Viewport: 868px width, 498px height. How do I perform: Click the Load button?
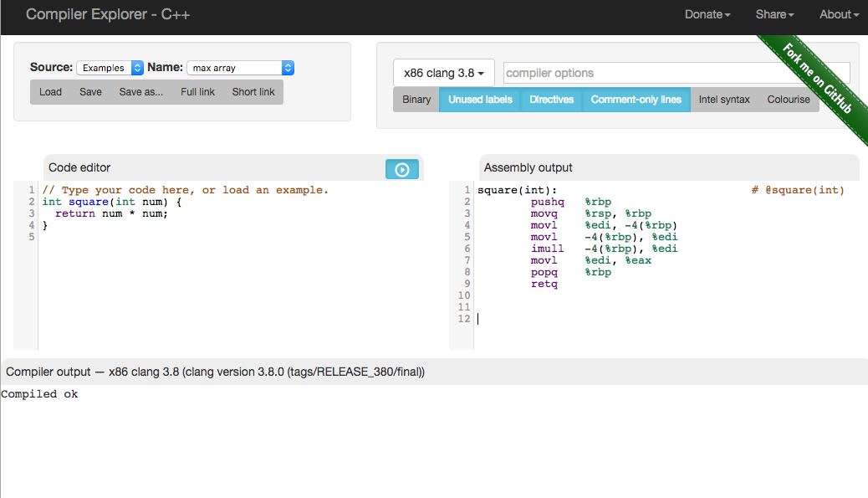(x=51, y=92)
